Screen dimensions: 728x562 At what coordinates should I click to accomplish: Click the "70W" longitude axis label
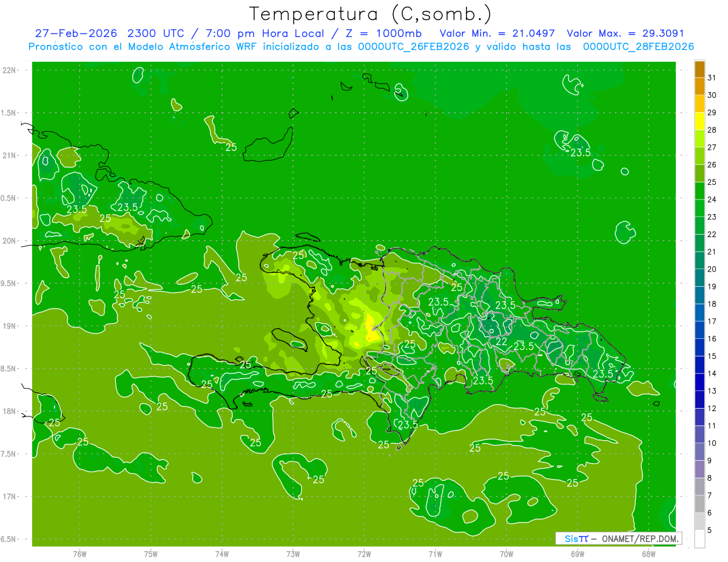click(x=507, y=554)
